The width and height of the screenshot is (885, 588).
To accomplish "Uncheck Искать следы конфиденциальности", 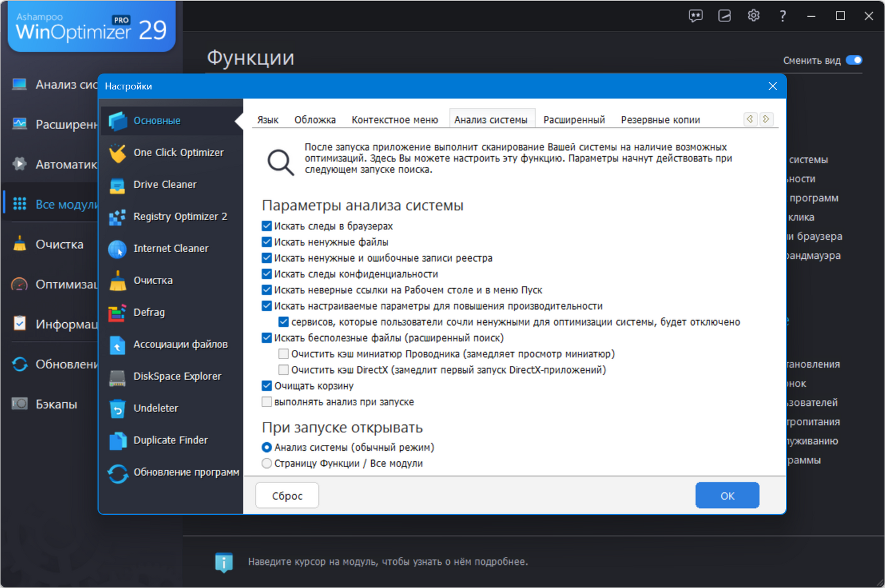I will pyautogui.click(x=267, y=274).
